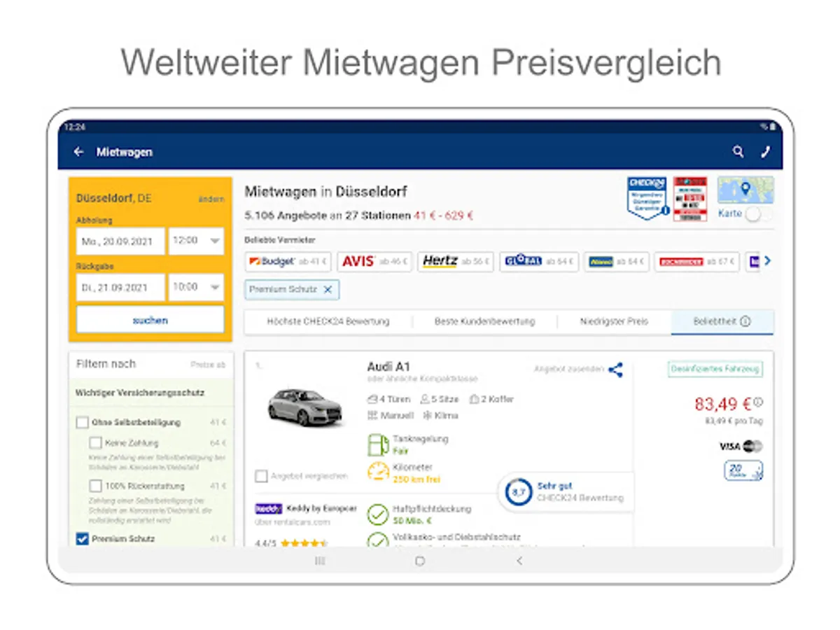840x630 pixels.
Task: Tap the phone contact icon
Action: tap(766, 151)
